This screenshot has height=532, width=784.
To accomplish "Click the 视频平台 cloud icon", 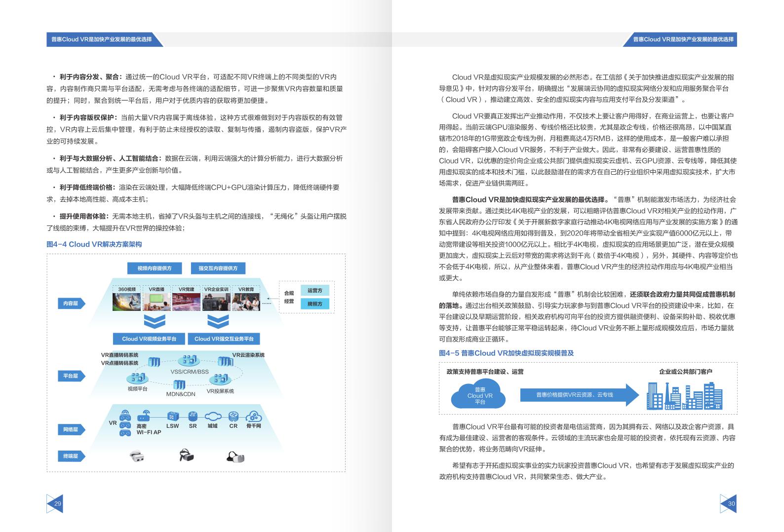I will (138, 379).
